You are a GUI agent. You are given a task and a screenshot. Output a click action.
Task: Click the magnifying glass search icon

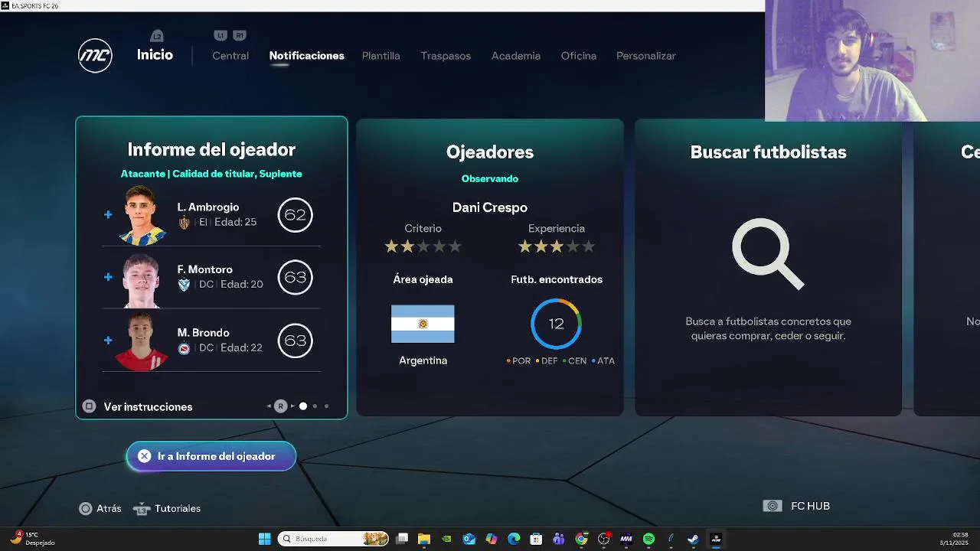[x=768, y=254]
